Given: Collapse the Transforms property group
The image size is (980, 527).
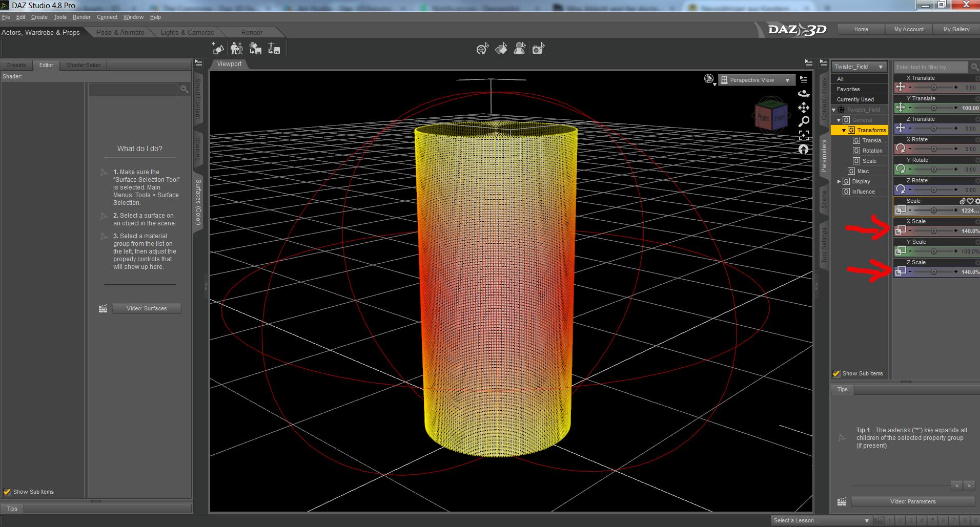Looking at the screenshot, I should coord(844,130).
